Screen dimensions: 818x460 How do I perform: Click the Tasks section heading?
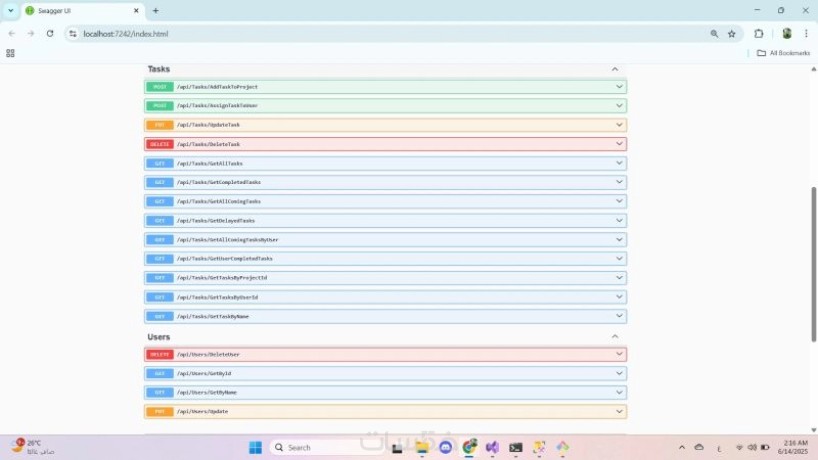159,69
